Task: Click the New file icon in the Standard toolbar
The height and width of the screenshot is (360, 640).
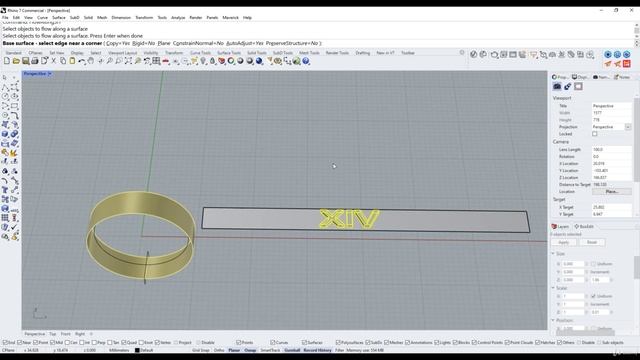Action: point(7,61)
